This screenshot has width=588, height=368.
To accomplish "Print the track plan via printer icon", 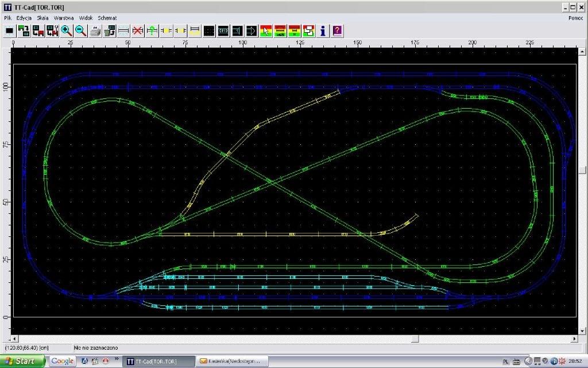I will tap(95, 31).
